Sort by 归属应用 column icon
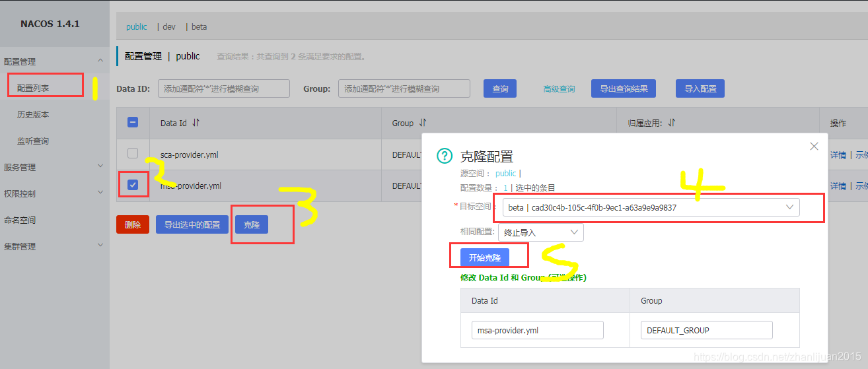Image resolution: width=868 pixels, height=369 pixels. coord(672,123)
